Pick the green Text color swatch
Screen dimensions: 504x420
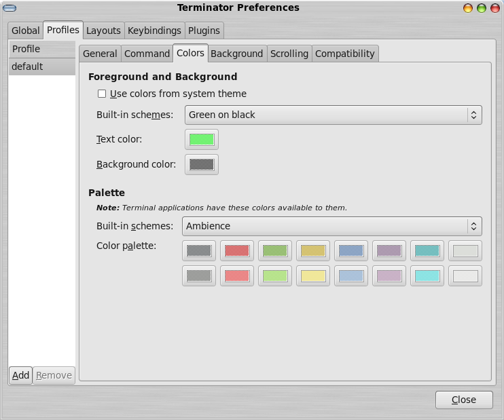click(202, 139)
